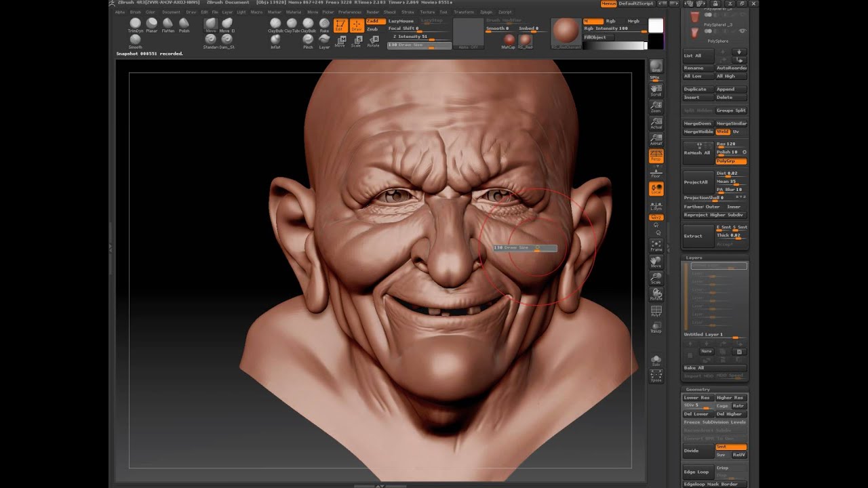The height and width of the screenshot is (488, 868).
Task: Toggle Local symmetry mode
Action: point(656,189)
